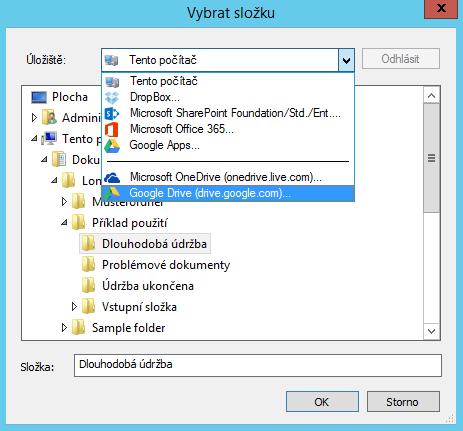This screenshot has width=463, height=431.
Task: Select the Plocha tree item
Action: tap(60, 97)
